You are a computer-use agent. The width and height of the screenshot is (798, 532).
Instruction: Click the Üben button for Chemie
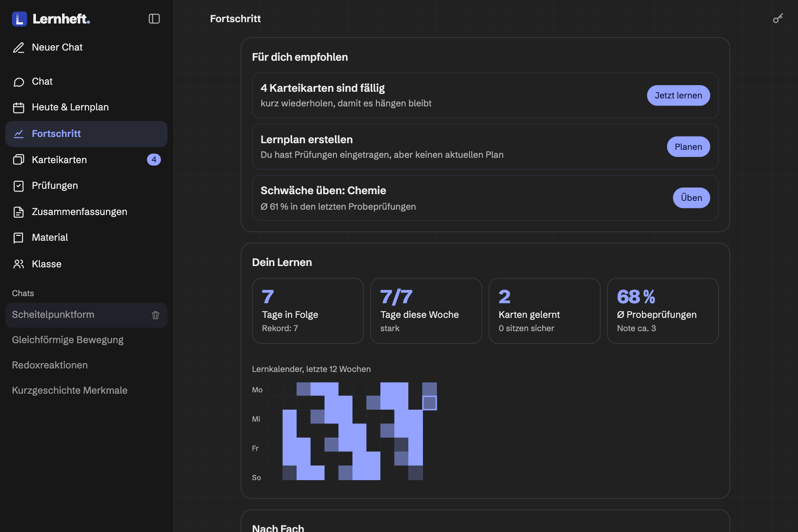click(x=692, y=198)
